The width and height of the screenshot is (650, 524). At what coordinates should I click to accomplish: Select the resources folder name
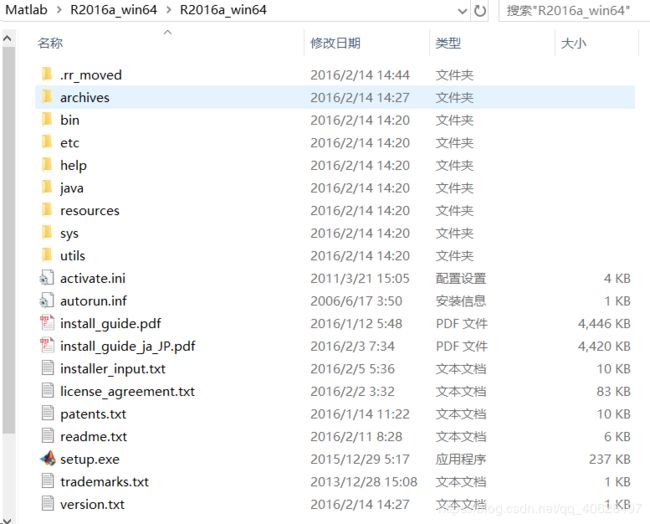click(x=90, y=211)
